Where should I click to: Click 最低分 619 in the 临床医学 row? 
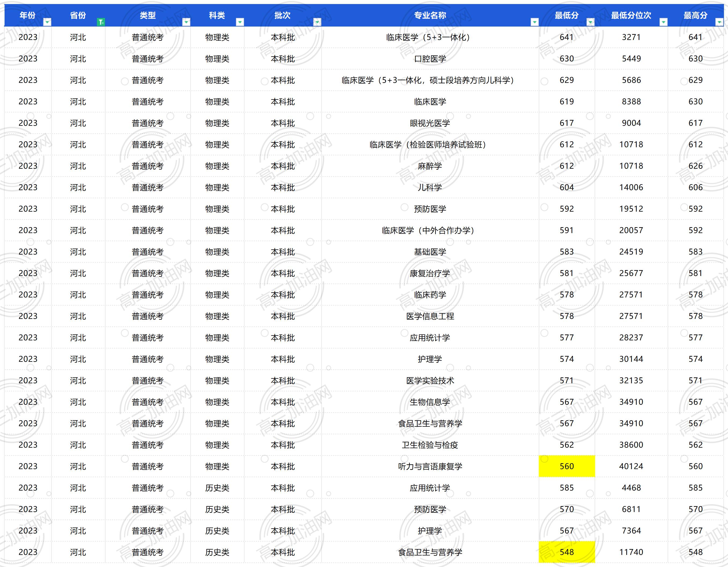[x=567, y=102]
